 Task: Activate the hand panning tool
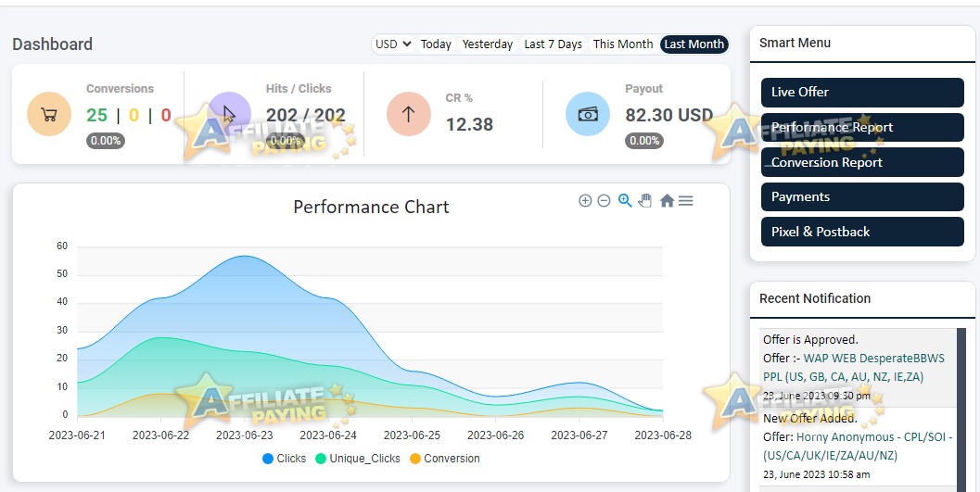[645, 200]
